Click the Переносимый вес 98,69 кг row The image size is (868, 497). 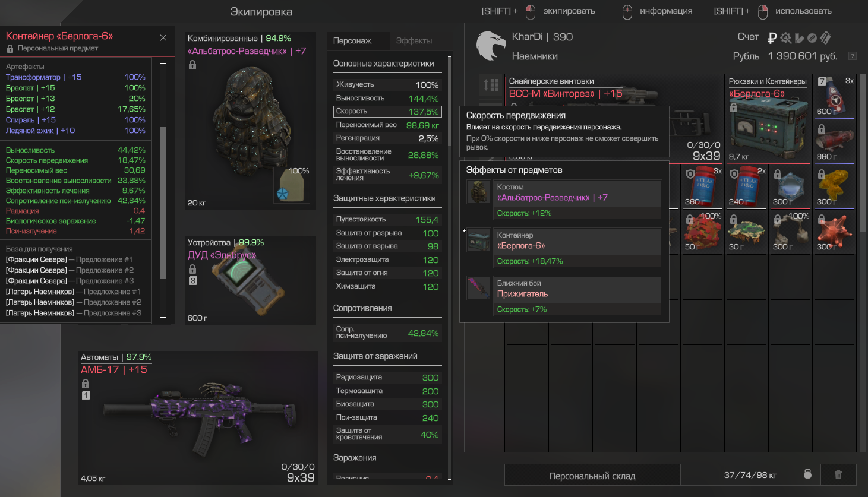(387, 125)
